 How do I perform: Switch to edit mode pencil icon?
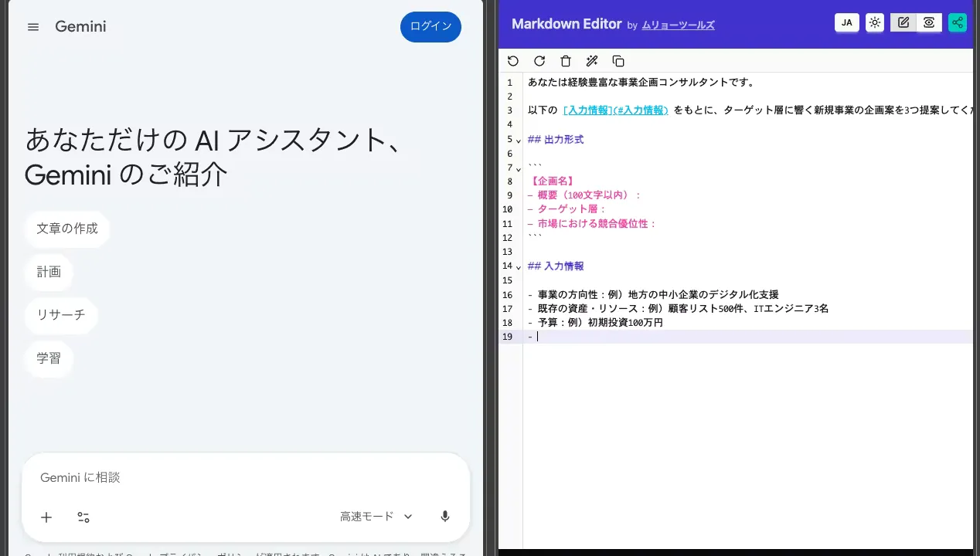[903, 22]
